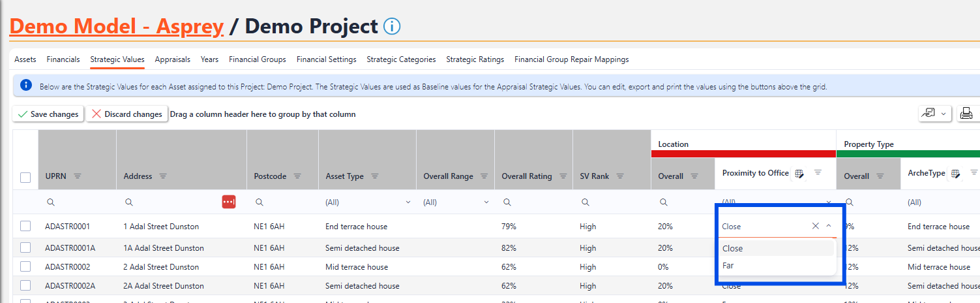This screenshot has height=303, width=980.
Task: Click the bulk edit icon on ArcheType column
Action: pyautogui.click(x=956, y=174)
